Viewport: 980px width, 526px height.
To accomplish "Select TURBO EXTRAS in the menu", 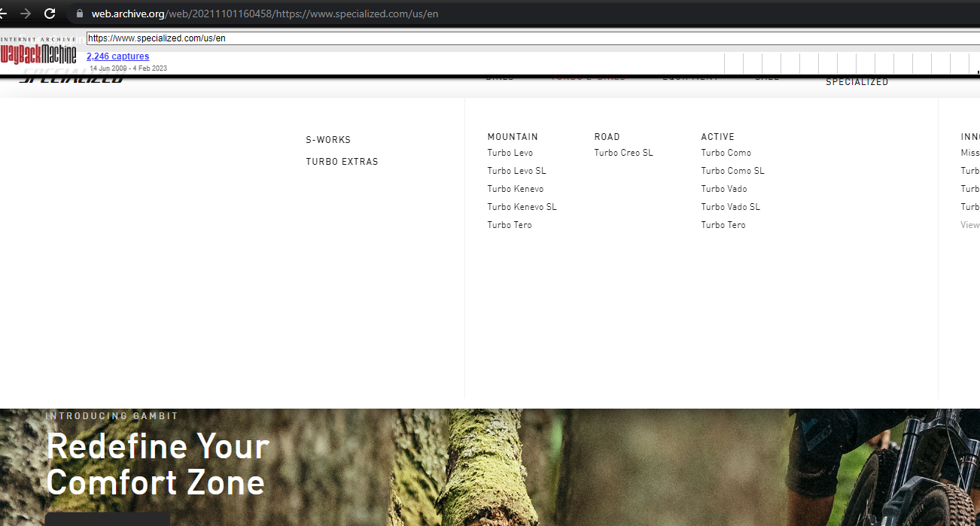I will 342,162.
